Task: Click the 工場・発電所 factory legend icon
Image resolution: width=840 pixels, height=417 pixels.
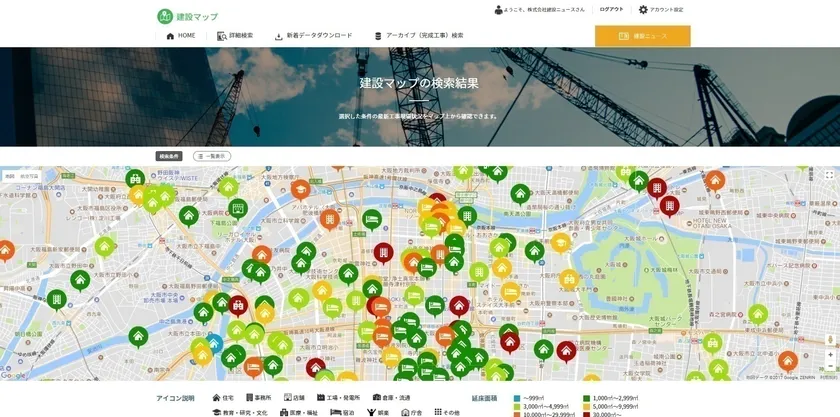Action: pos(317,397)
